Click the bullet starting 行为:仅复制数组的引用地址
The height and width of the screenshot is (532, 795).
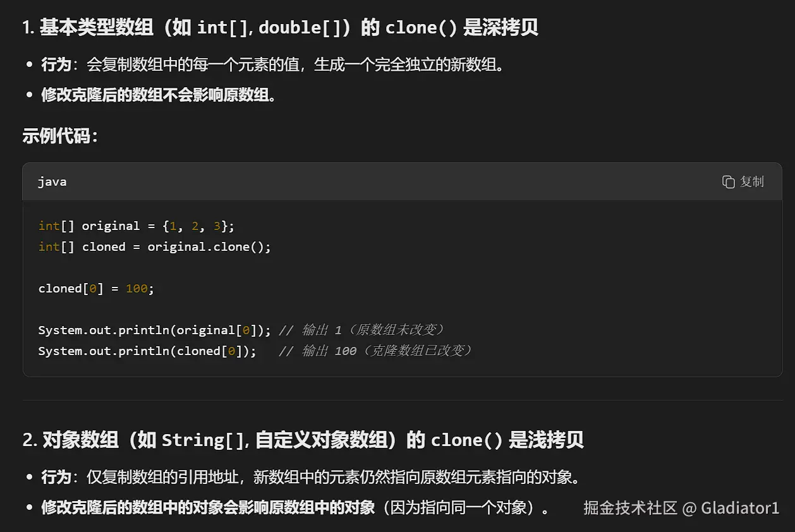[x=310, y=477]
